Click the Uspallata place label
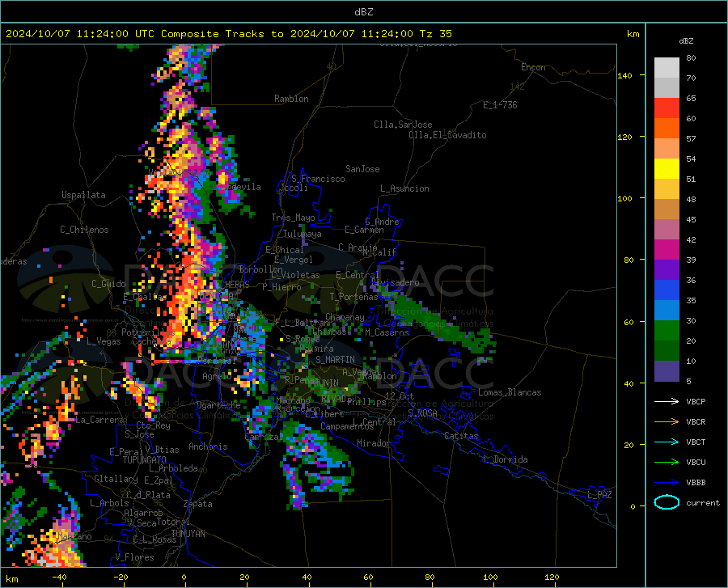This screenshot has width=728, height=588. click(83, 195)
